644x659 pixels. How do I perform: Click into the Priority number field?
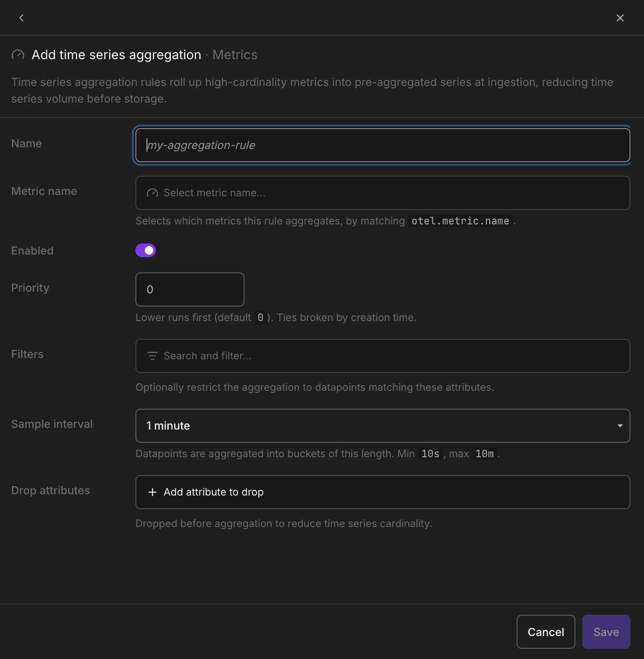pos(190,289)
